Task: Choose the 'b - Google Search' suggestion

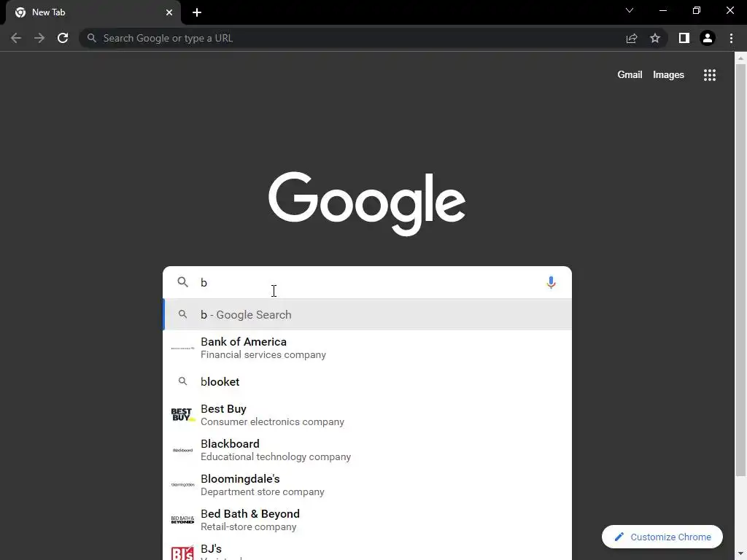Action: (368, 315)
